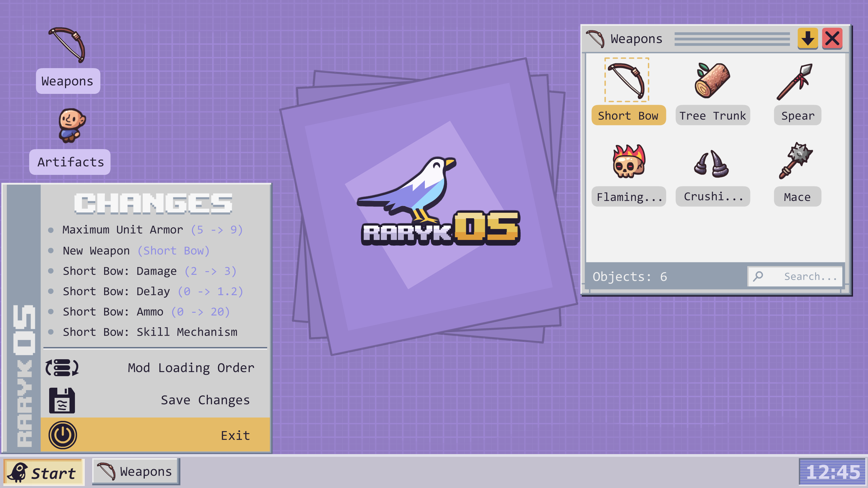Toggle the Start menu button
Screen dimensions: 868x488
click(43, 472)
